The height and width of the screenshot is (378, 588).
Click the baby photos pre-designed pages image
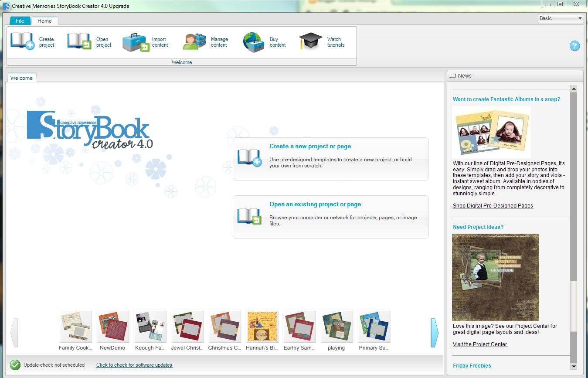point(491,132)
